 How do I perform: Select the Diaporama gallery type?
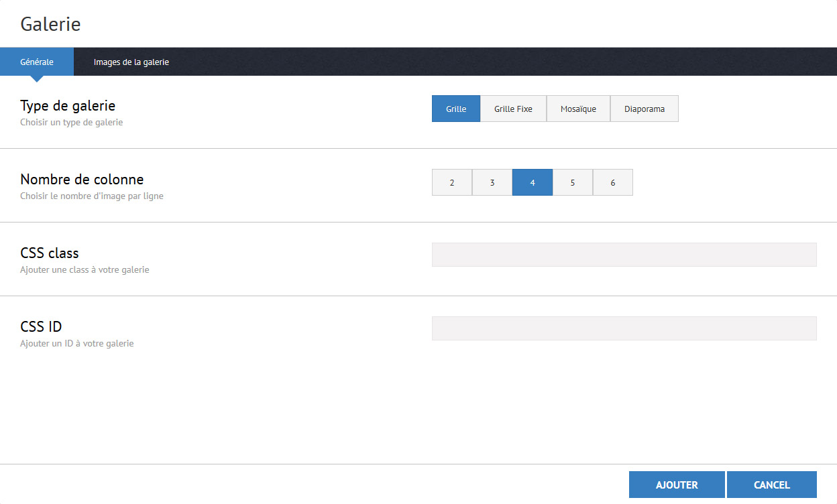(x=645, y=109)
